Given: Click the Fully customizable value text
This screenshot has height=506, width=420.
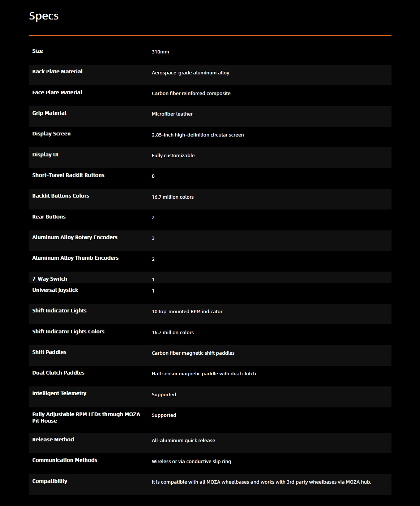Looking at the screenshot, I should tap(173, 155).
